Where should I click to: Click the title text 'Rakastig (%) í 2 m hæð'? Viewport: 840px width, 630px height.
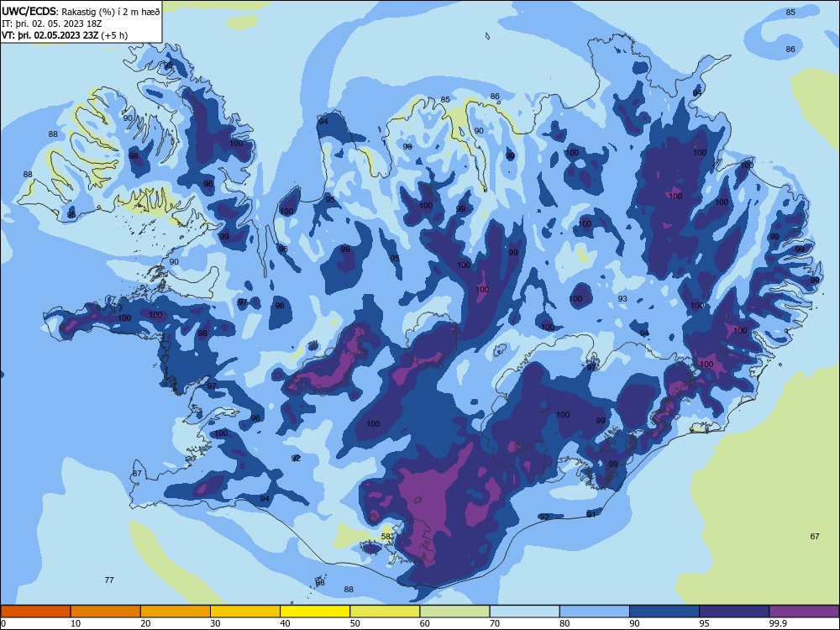coord(110,12)
